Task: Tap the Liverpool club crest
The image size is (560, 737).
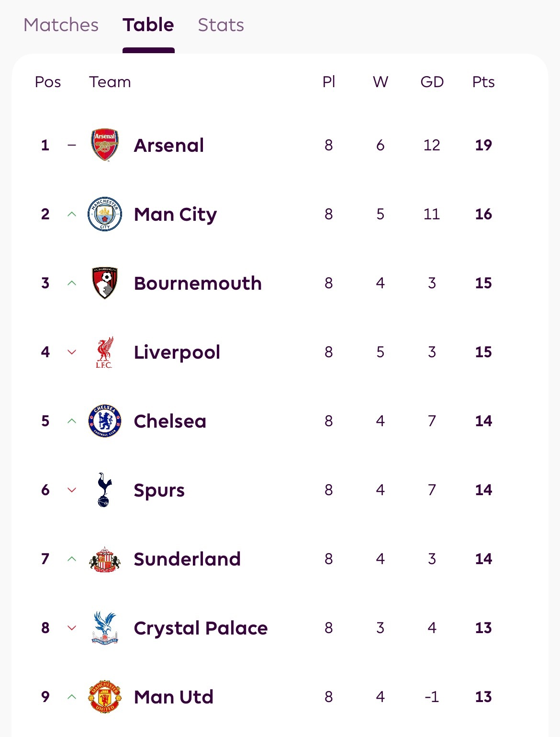Action: pos(104,352)
